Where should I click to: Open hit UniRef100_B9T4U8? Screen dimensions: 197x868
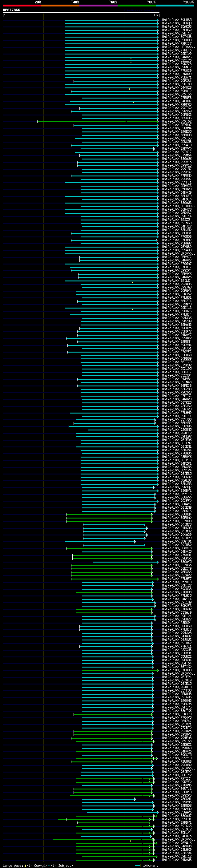click(177, 37)
